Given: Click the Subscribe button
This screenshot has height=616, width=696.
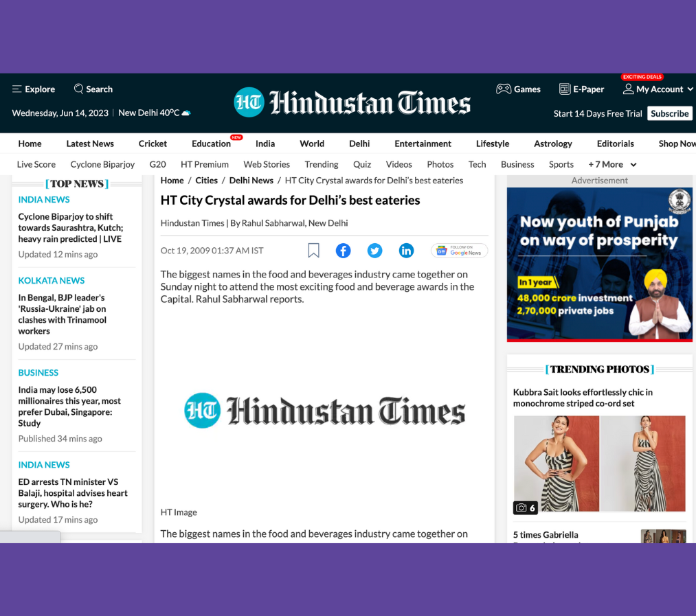Looking at the screenshot, I should 669,113.
